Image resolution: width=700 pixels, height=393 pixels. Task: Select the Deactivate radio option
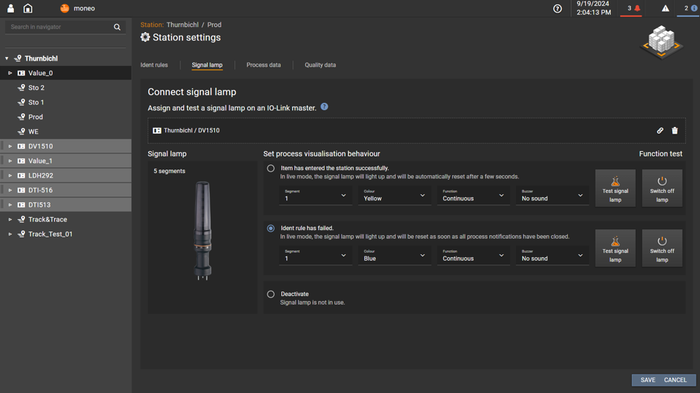pos(271,294)
